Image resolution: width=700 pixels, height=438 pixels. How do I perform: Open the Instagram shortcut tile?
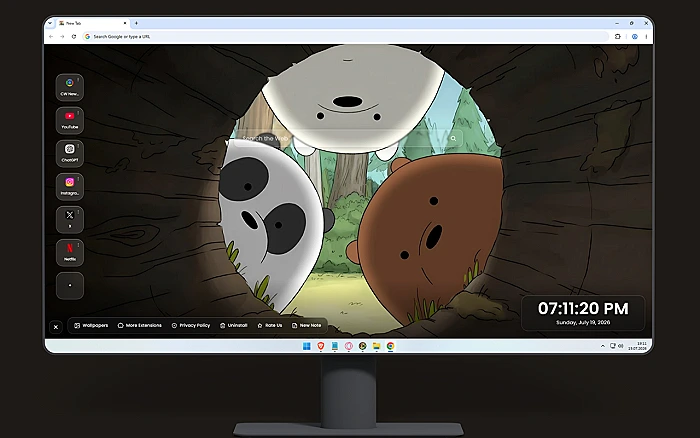click(x=70, y=186)
